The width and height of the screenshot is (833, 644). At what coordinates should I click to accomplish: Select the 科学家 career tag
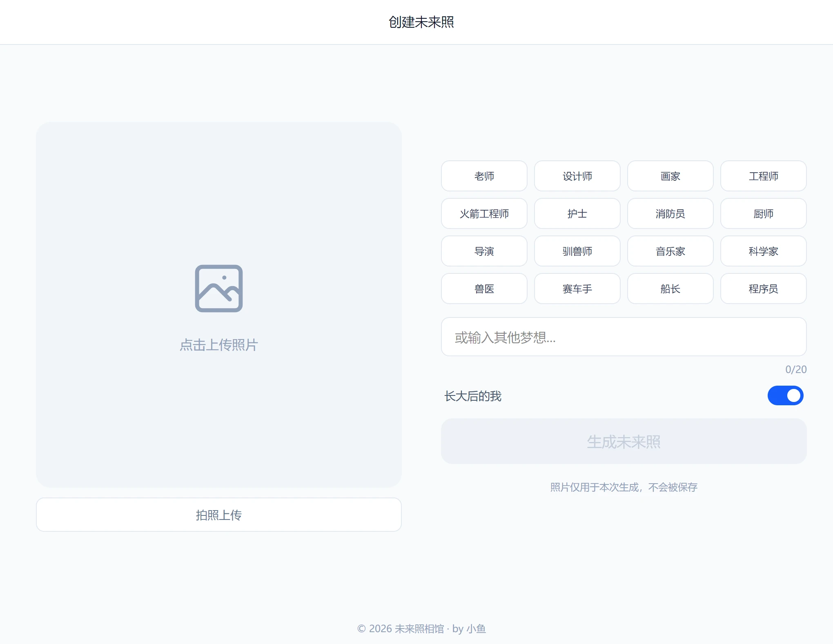click(x=763, y=251)
